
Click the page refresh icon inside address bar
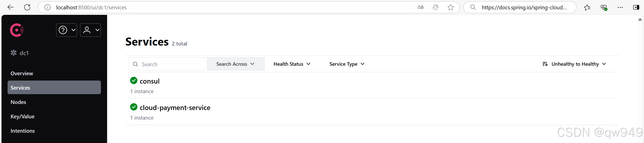pos(436,7)
